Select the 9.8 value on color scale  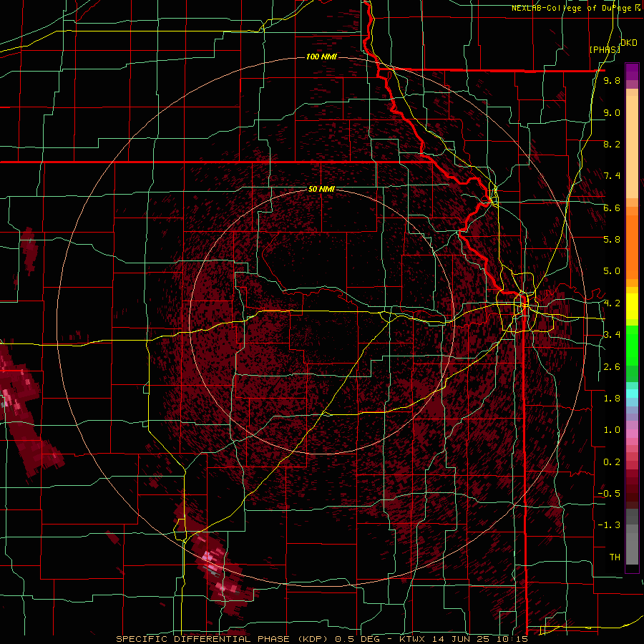click(x=612, y=80)
